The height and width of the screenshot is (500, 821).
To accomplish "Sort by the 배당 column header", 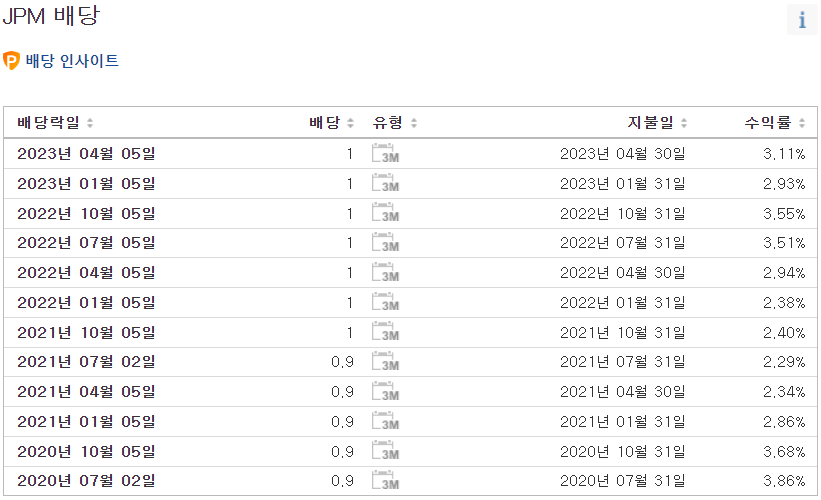I will pyautogui.click(x=331, y=123).
